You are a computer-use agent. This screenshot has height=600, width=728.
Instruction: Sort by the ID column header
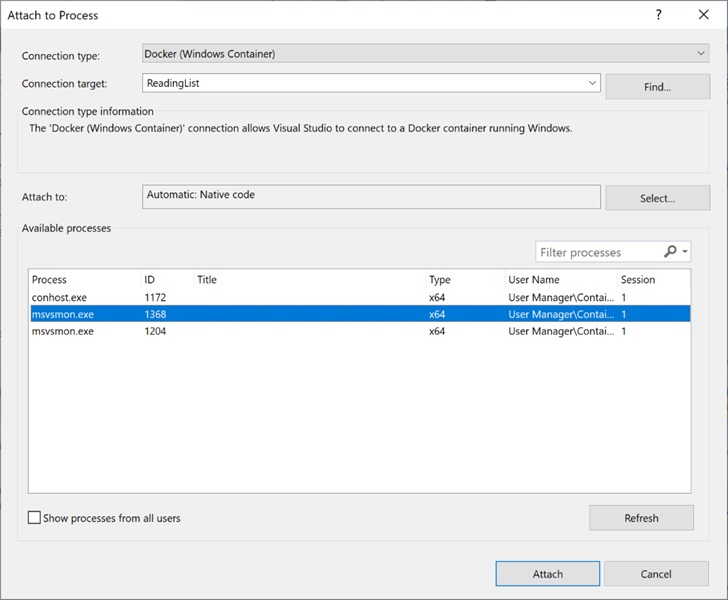(150, 280)
